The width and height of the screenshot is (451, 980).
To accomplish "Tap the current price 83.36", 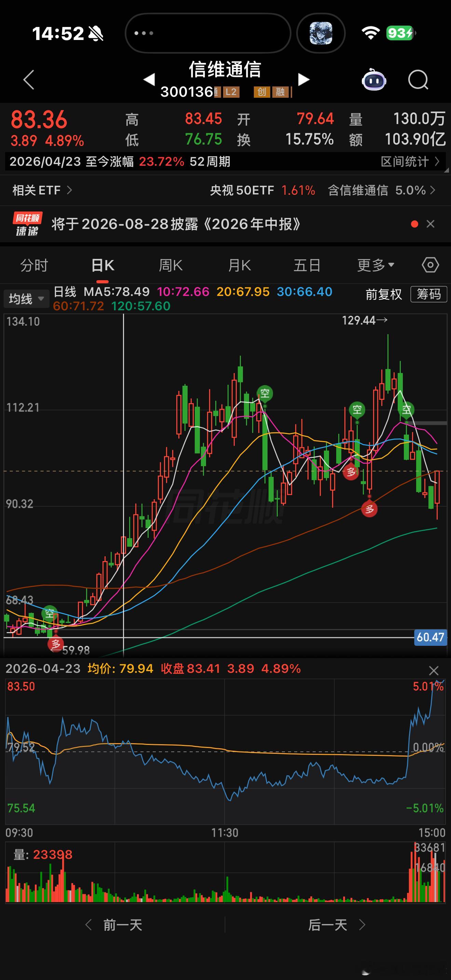I will point(39,120).
